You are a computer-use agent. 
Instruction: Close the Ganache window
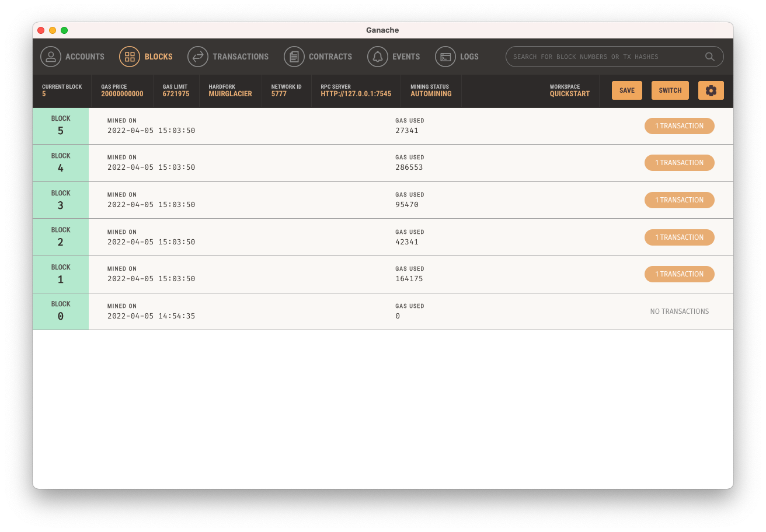(41, 30)
